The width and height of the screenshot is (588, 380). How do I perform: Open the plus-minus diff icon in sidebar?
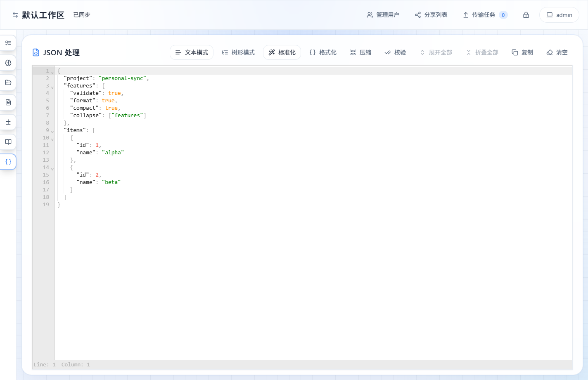click(8, 122)
